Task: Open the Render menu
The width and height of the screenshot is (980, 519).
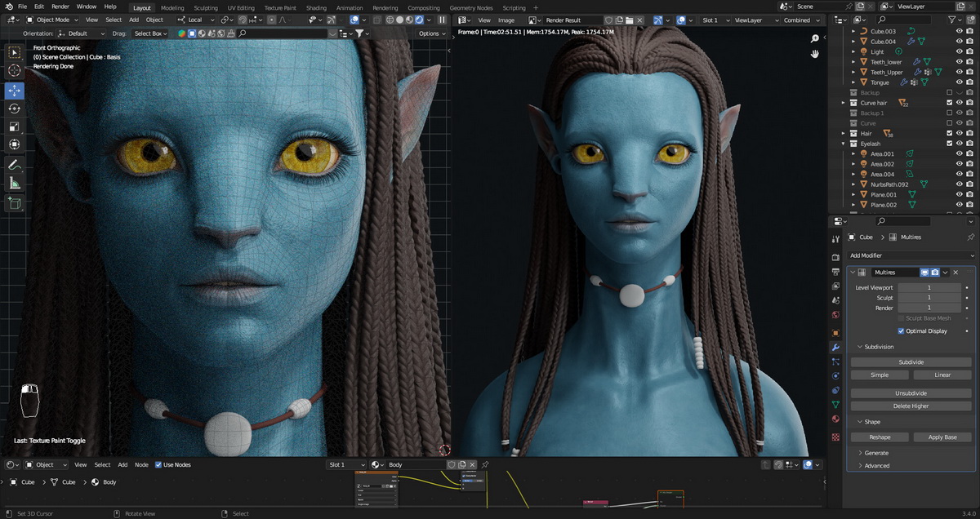Action: pyautogui.click(x=60, y=7)
